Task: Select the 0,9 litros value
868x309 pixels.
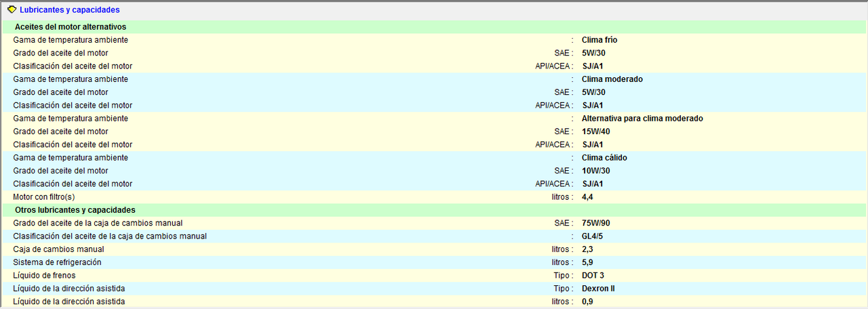Action: tap(588, 302)
